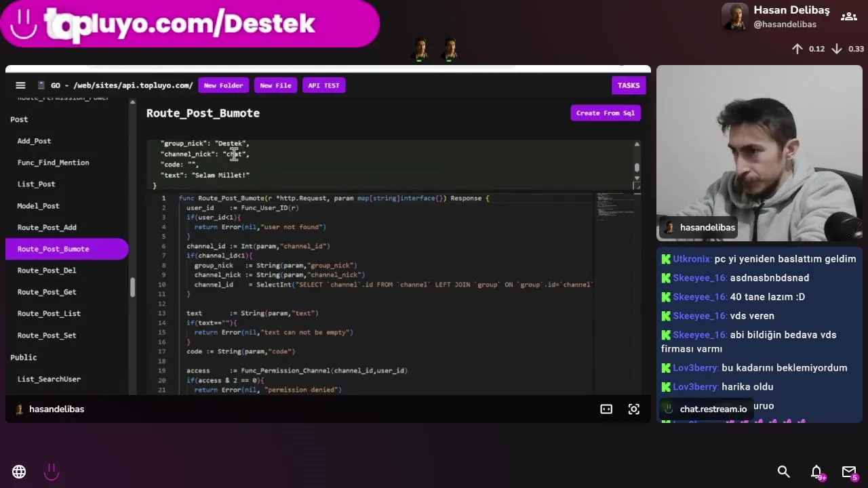
Task: Click Hasan Delibaş profile avatar at top
Action: [735, 17]
